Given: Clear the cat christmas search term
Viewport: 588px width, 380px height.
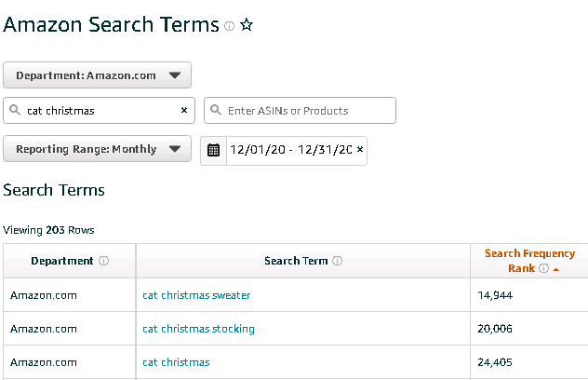Looking at the screenshot, I should click(x=184, y=110).
